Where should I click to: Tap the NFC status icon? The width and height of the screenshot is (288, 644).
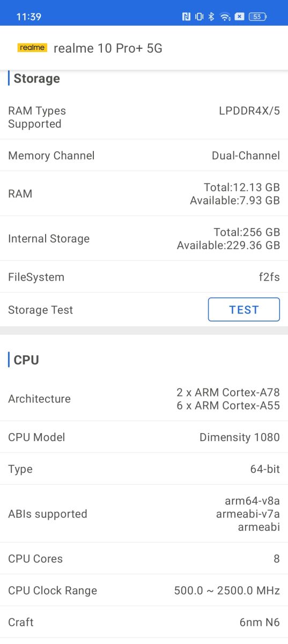point(187,17)
